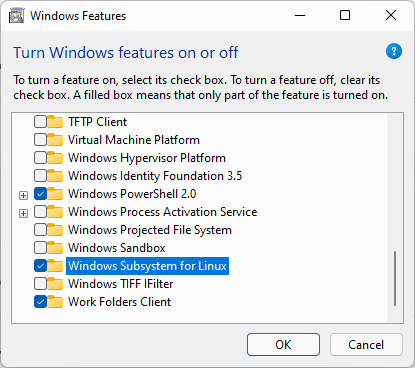This screenshot has width=415, height=368.
Task: Click the Windows TIFF IFilter folder icon
Action: (x=55, y=284)
